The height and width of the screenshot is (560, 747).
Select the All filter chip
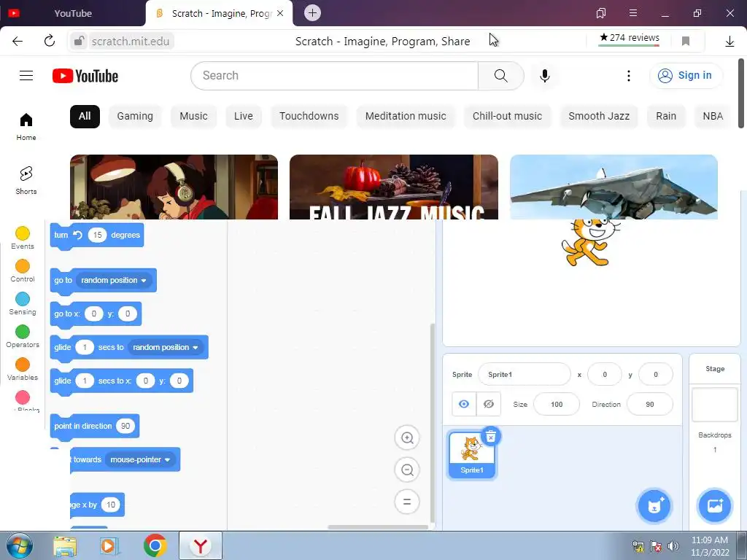85,116
